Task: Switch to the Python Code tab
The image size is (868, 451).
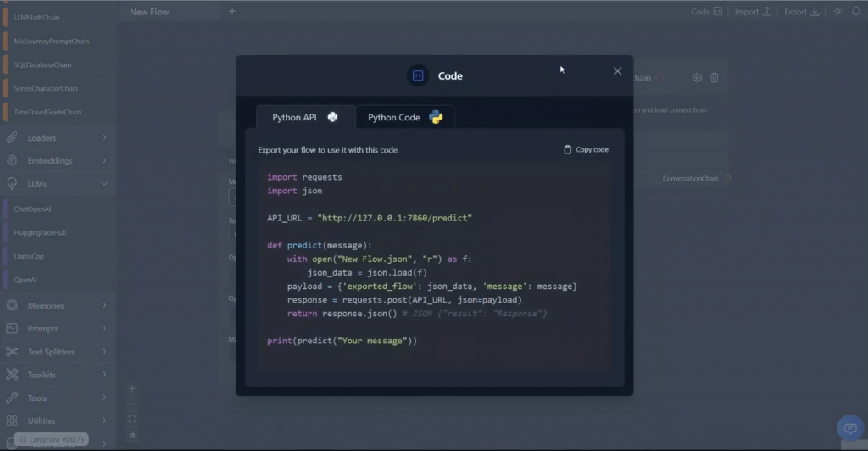Action: pos(405,117)
